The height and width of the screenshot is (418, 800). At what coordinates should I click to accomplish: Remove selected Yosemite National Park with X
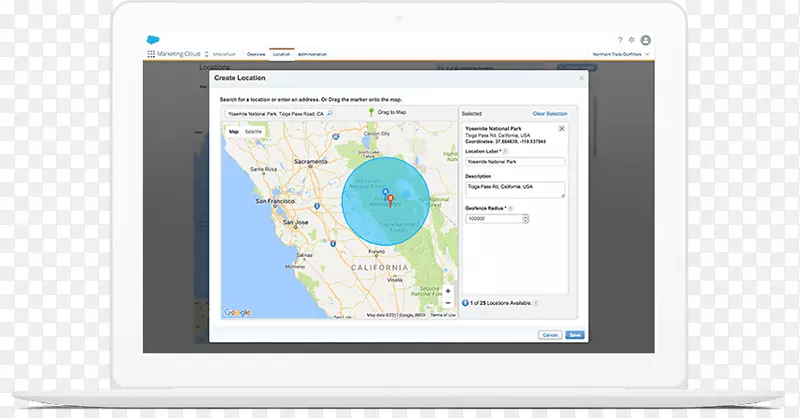561,129
